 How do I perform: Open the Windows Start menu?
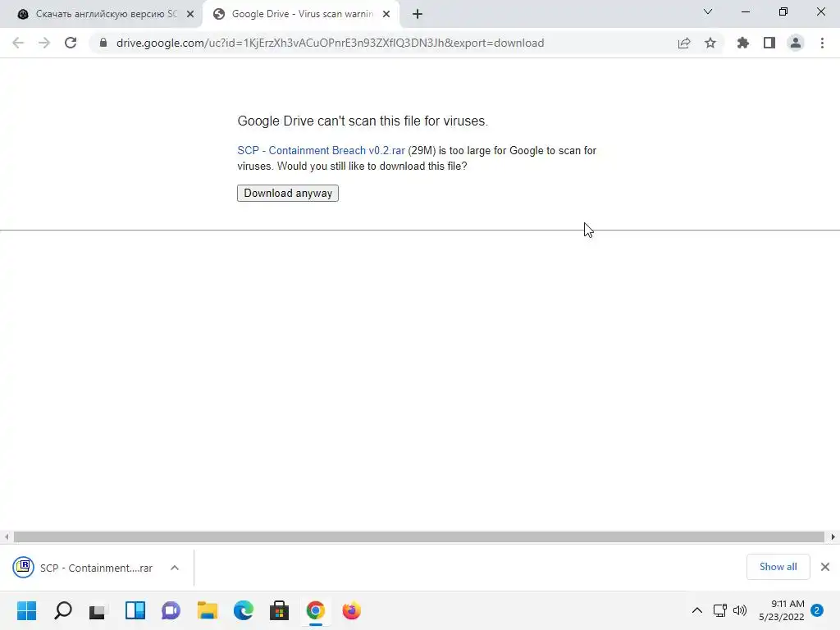point(27,610)
